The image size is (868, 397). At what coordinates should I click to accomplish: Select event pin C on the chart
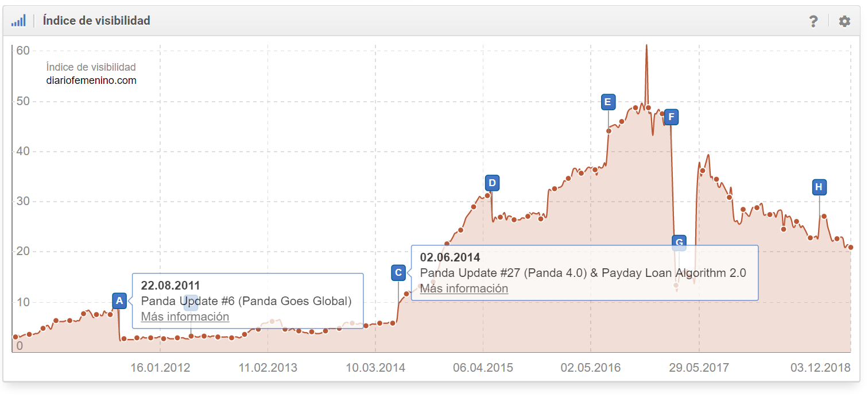[x=398, y=272]
